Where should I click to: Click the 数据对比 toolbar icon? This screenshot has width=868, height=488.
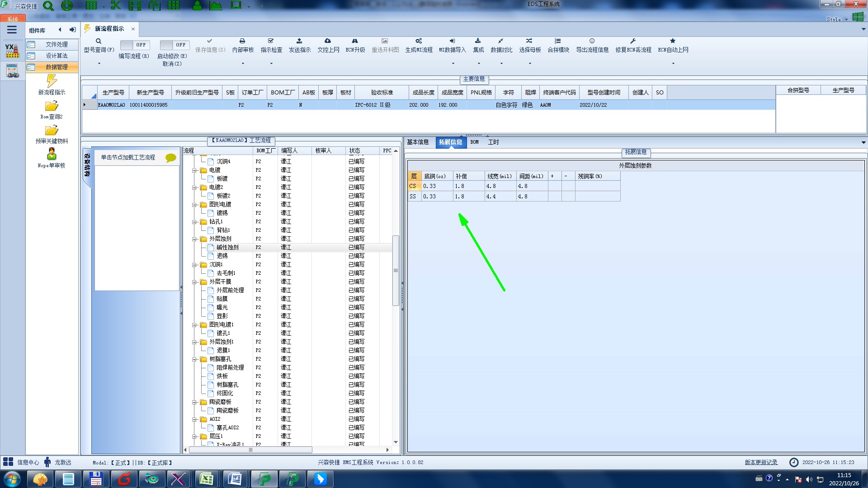click(501, 41)
